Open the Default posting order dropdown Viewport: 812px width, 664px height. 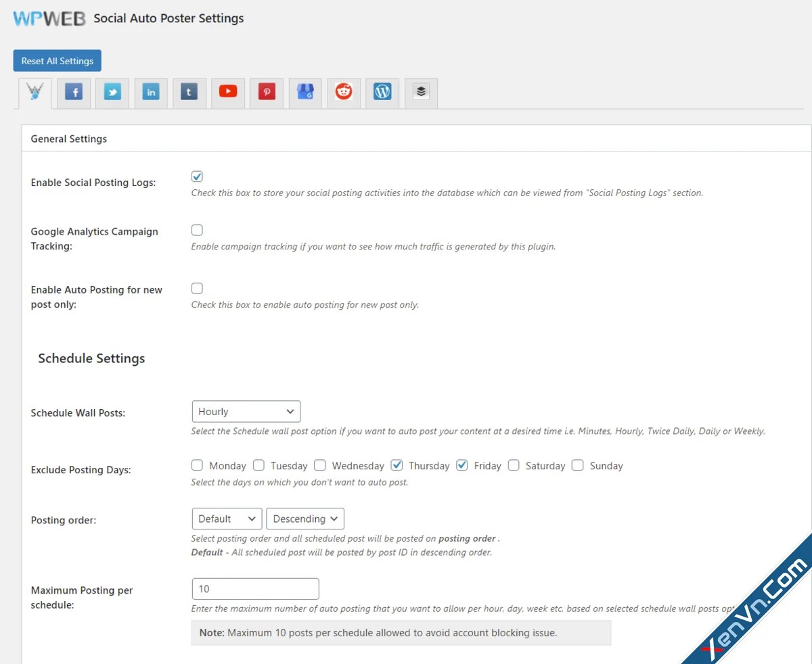(227, 519)
